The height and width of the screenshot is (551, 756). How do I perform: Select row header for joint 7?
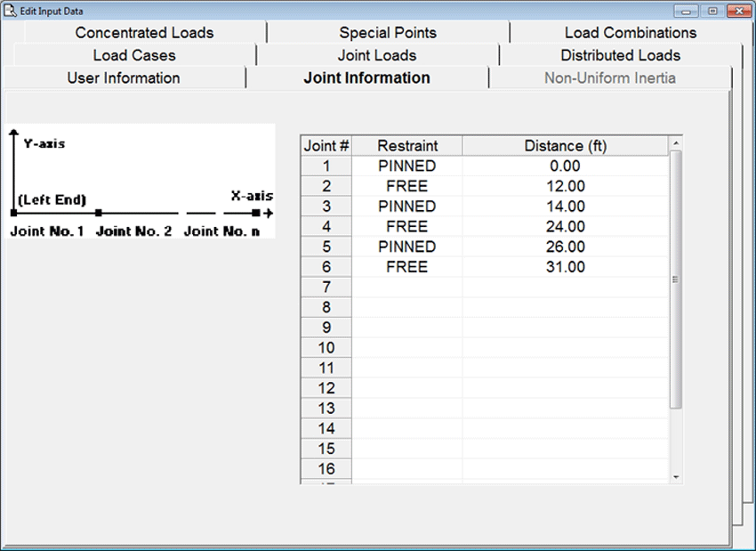(326, 287)
